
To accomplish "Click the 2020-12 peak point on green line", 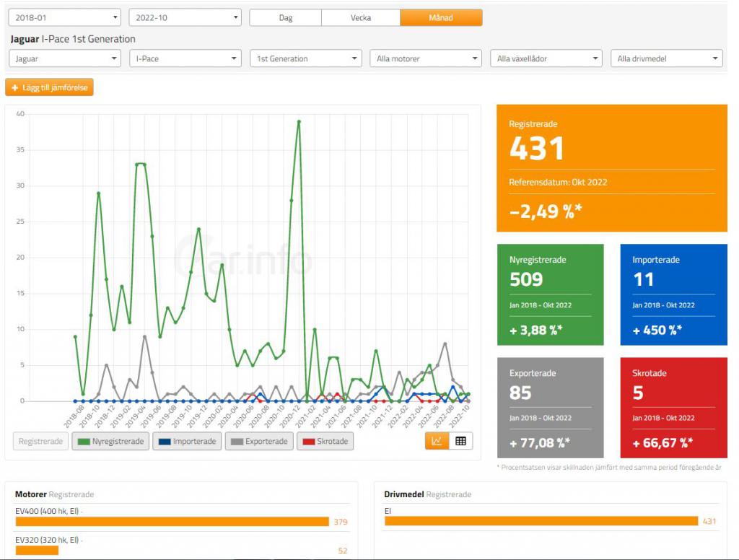I will [299, 122].
